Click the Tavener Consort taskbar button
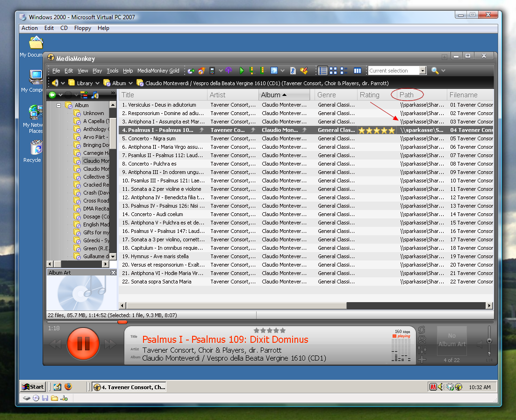Viewport: 516px width, 420px height. [129, 387]
